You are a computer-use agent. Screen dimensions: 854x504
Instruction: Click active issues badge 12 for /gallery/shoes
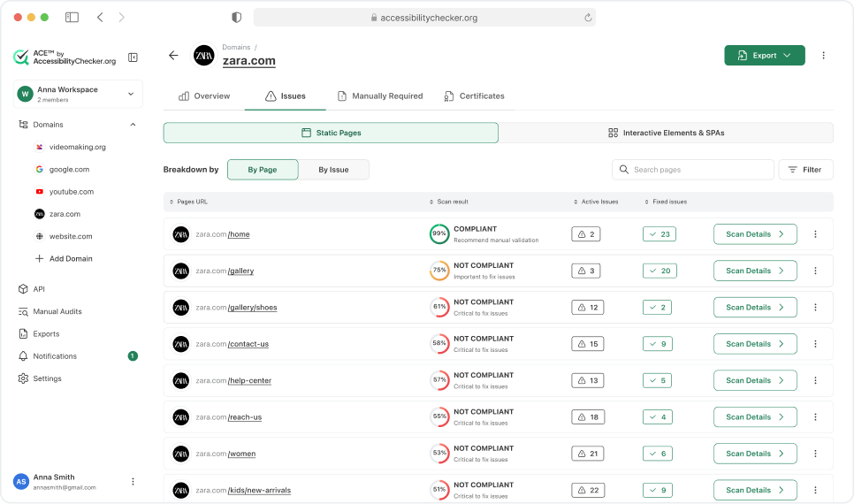click(588, 308)
